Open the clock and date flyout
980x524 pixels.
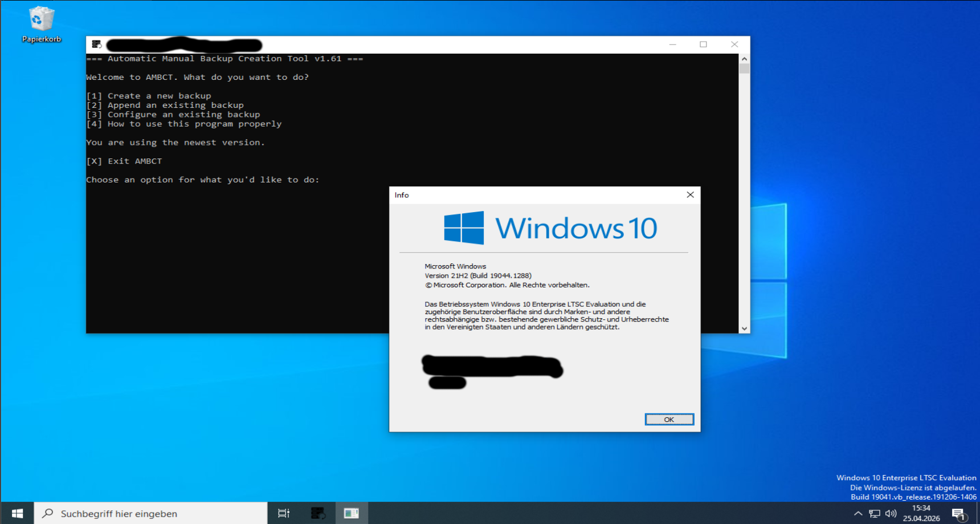(921, 513)
